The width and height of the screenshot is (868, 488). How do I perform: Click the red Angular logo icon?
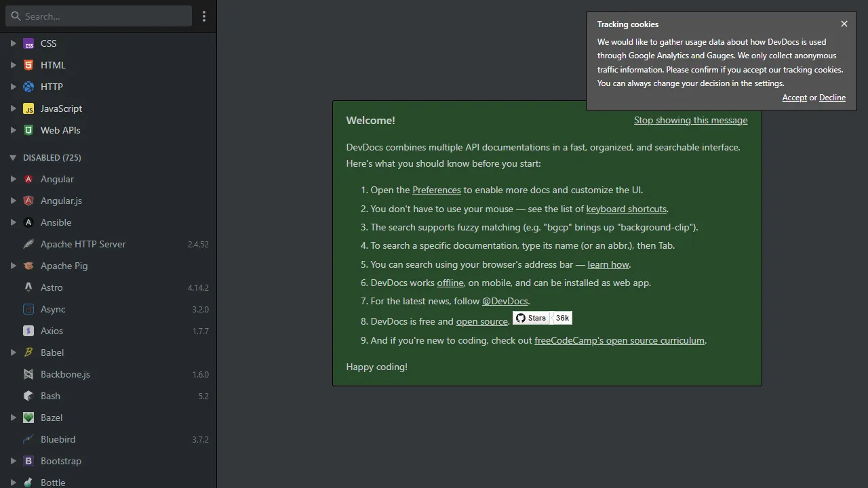(x=28, y=179)
